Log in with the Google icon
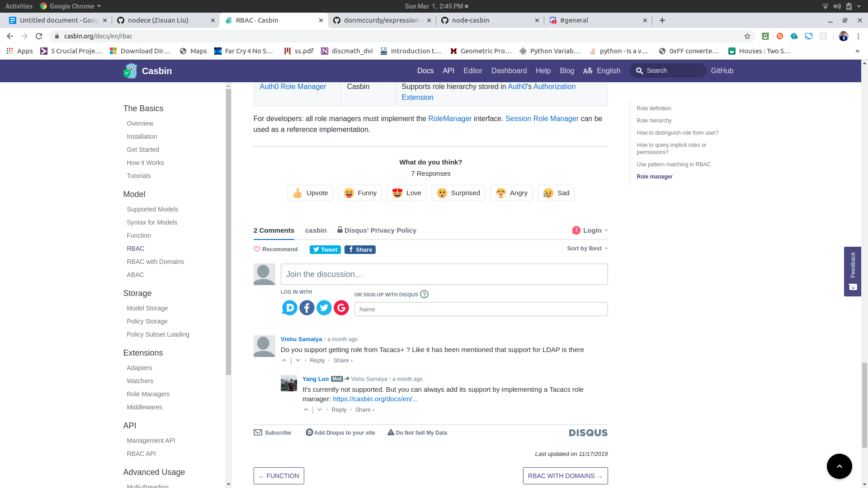868x488 pixels. (341, 308)
